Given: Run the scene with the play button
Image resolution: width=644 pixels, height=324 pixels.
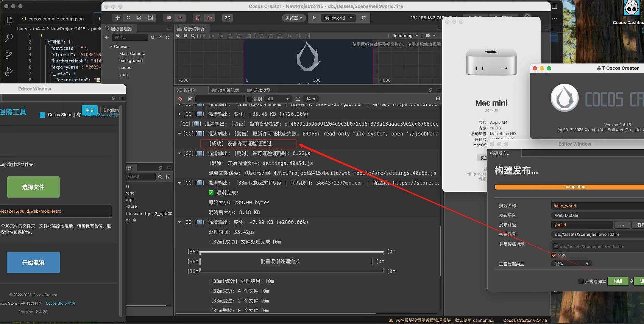Looking at the screenshot, I should [314, 18].
